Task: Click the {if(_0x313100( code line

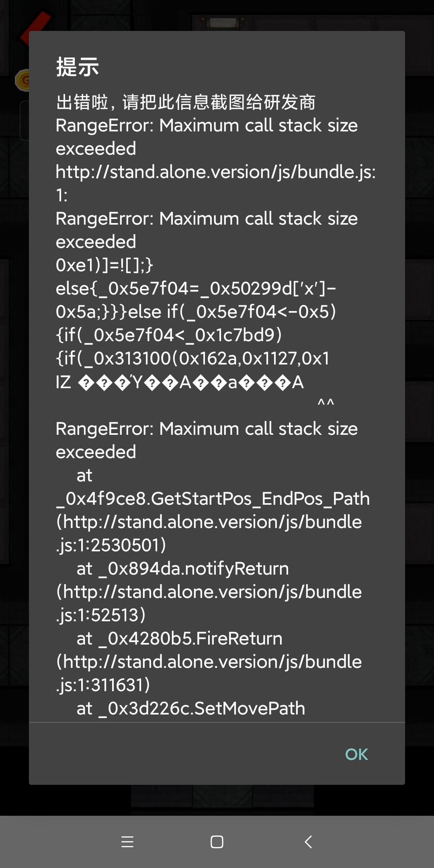Action: [x=192, y=358]
